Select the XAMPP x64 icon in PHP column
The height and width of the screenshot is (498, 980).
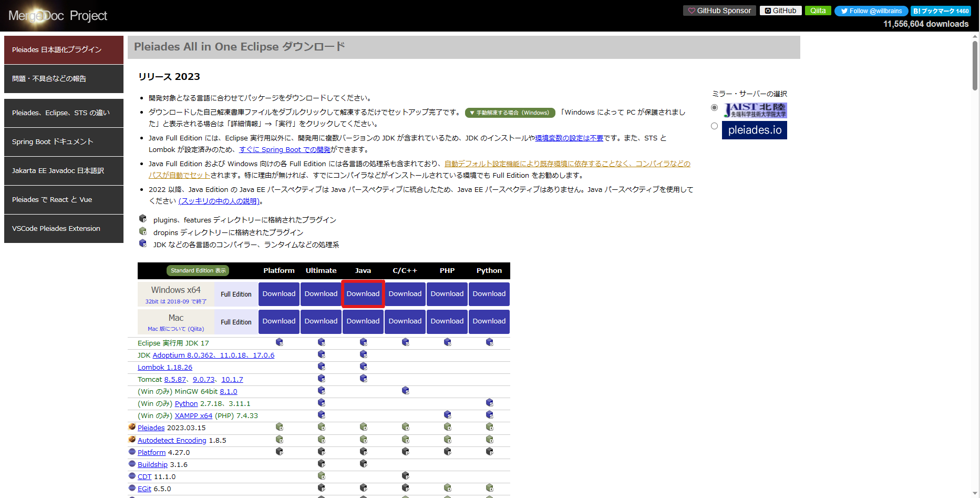click(447, 415)
